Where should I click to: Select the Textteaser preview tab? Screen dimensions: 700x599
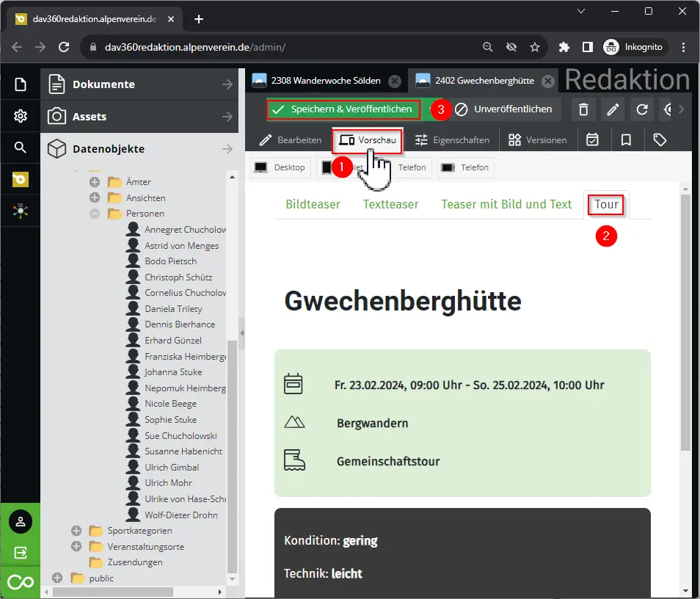point(390,204)
